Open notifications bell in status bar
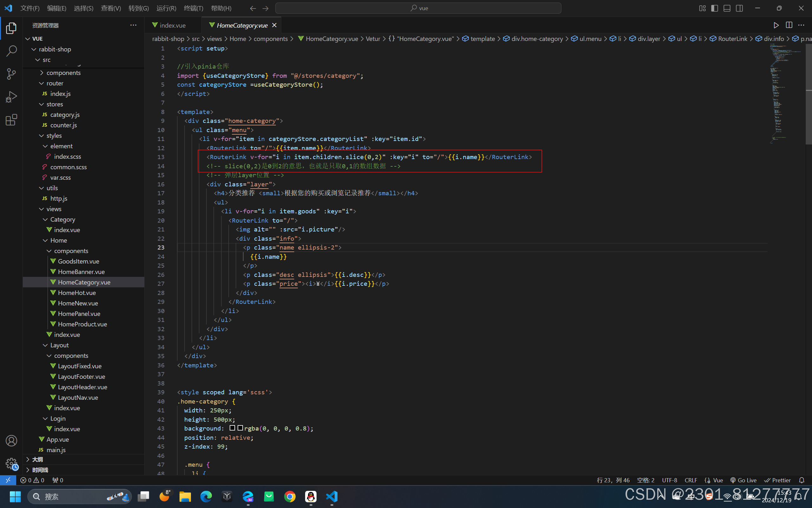Viewport: 812px width, 508px height. 802,480
